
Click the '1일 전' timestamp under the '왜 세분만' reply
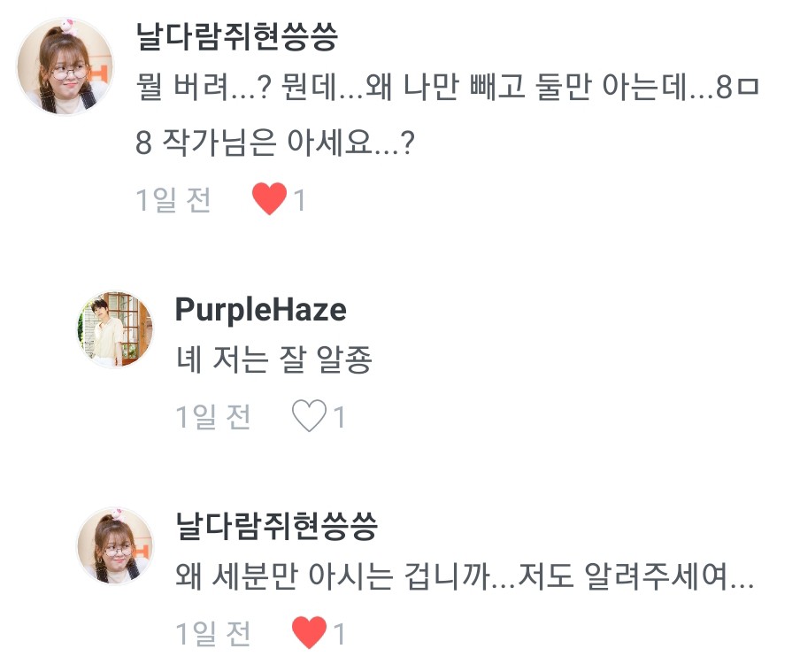click(213, 632)
